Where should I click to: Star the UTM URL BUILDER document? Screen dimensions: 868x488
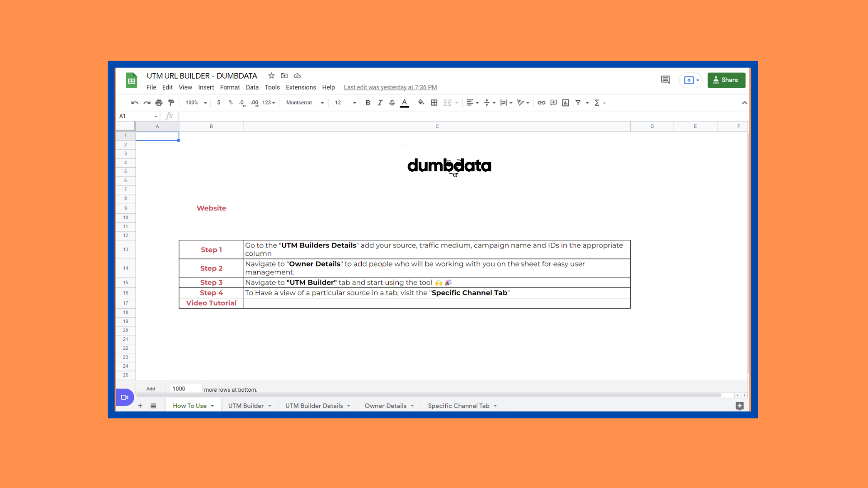271,75
